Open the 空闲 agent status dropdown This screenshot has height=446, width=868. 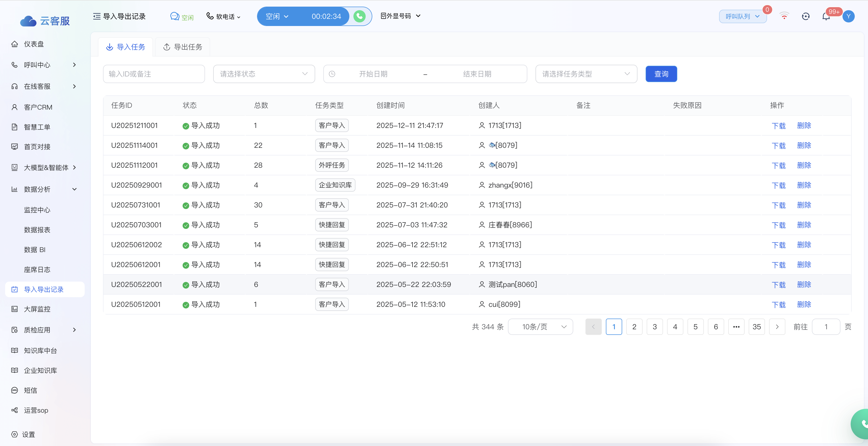pos(277,16)
